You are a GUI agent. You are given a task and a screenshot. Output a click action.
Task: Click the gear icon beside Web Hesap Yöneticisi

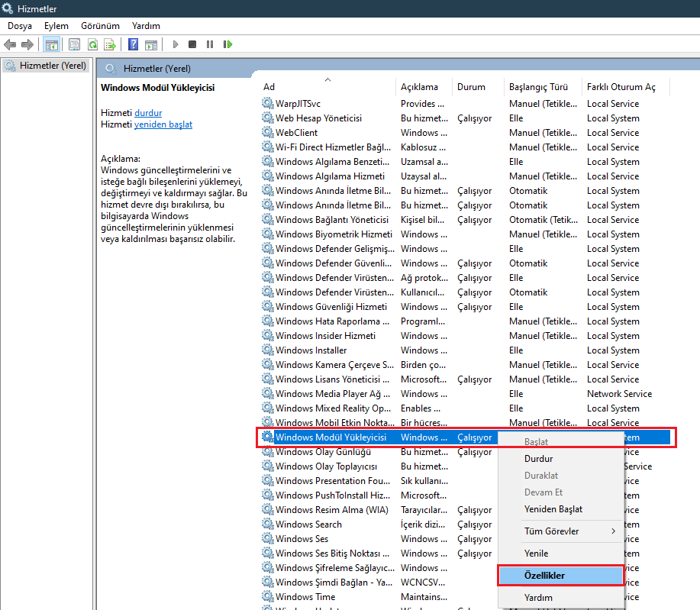268,118
